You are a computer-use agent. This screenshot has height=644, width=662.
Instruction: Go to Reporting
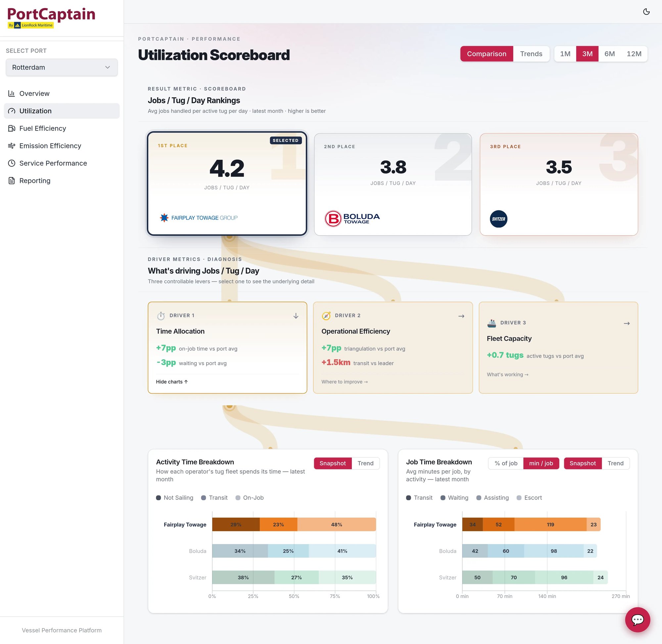pos(62,181)
